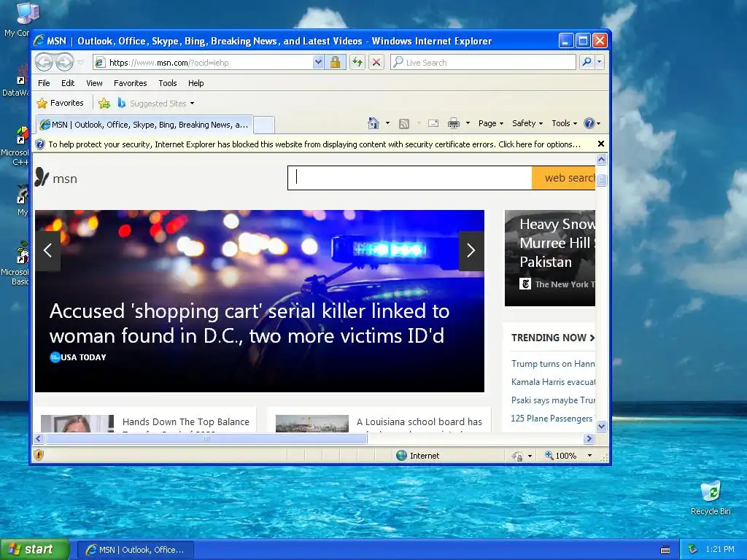Screen dimensions: 747x560
Task: Expand the address bar URL dropdown
Action: tap(318, 63)
